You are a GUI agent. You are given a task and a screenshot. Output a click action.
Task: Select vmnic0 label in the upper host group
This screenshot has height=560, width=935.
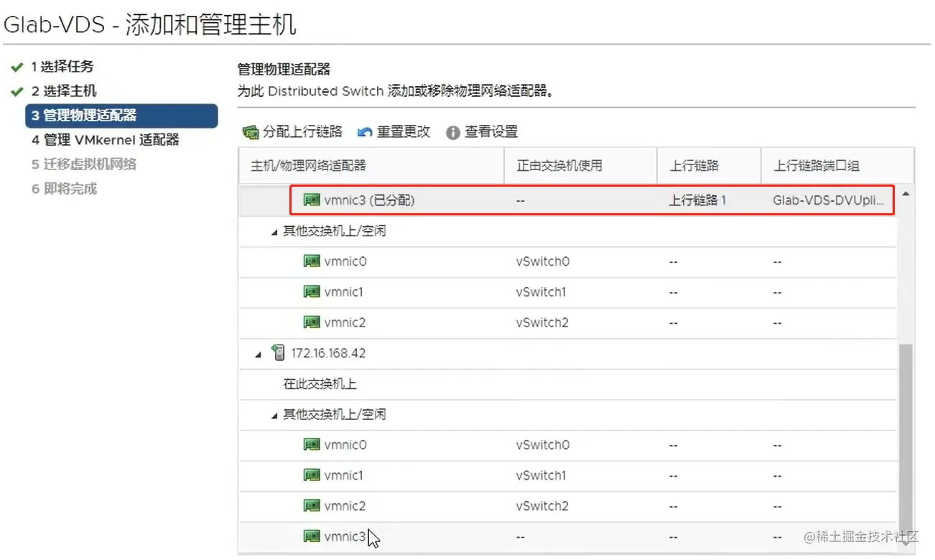(x=345, y=261)
